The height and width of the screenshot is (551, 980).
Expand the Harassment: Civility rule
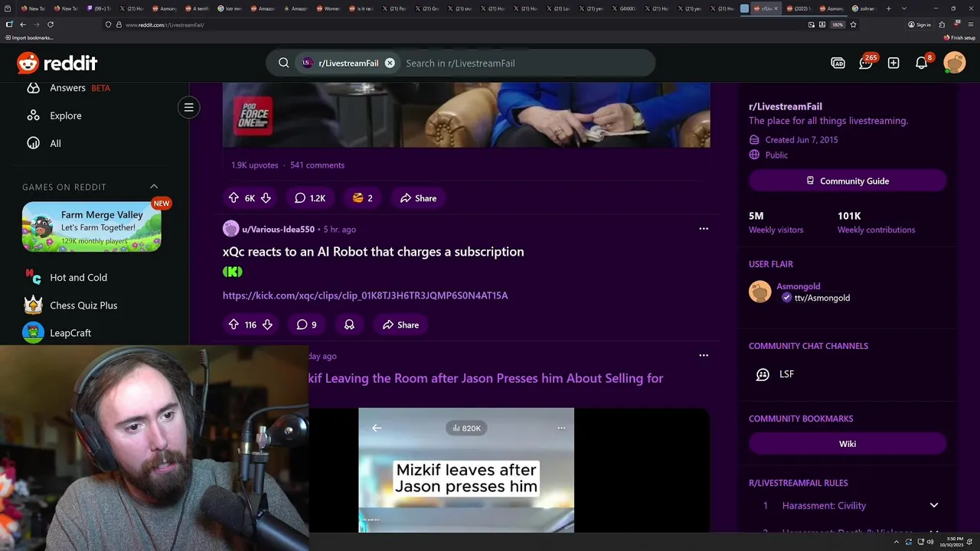(934, 505)
